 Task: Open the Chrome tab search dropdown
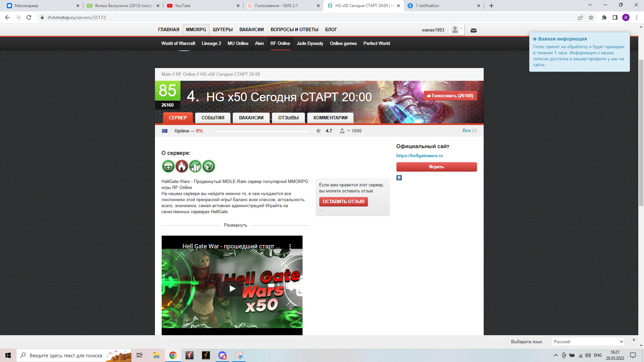coord(590,5)
